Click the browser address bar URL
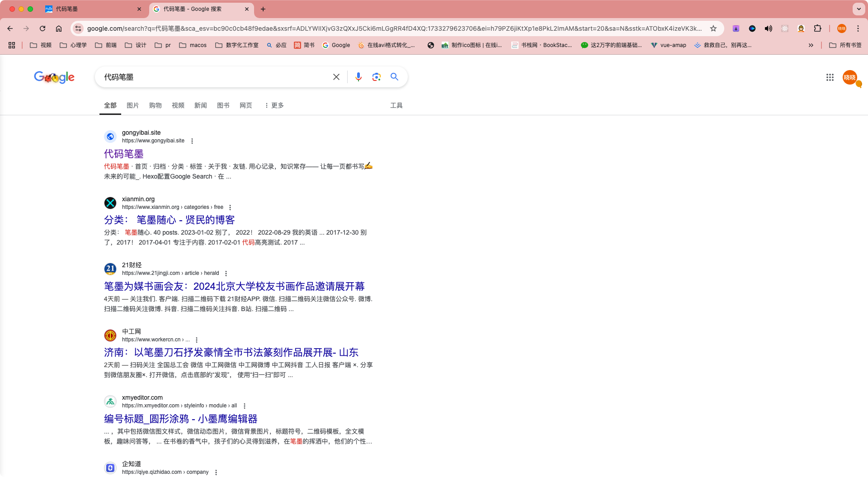The height and width of the screenshot is (477, 868). coord(394,28)
